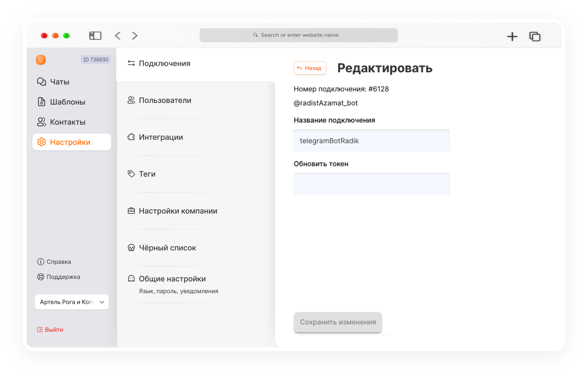588x378 pixels.
Task: Click the Название подключения label
Action: pos(334,120)
